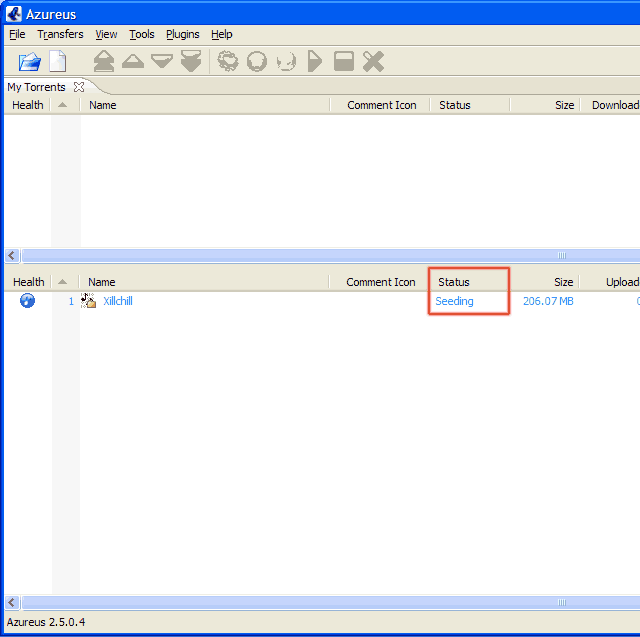This screenshot has height=637, width=640.
Task: Click the Stop square toolbar icon
Action: (344, 61)
